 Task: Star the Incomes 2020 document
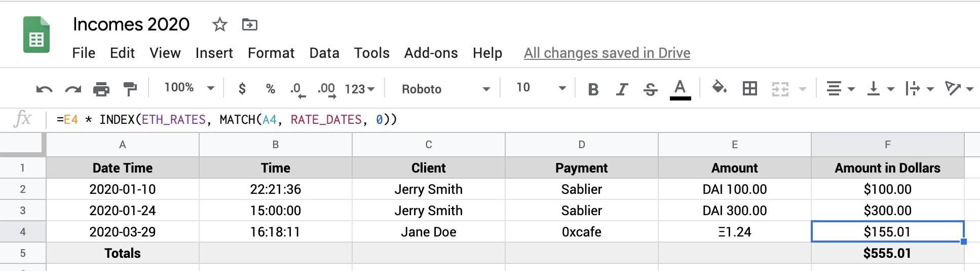[x=219, y=24]
